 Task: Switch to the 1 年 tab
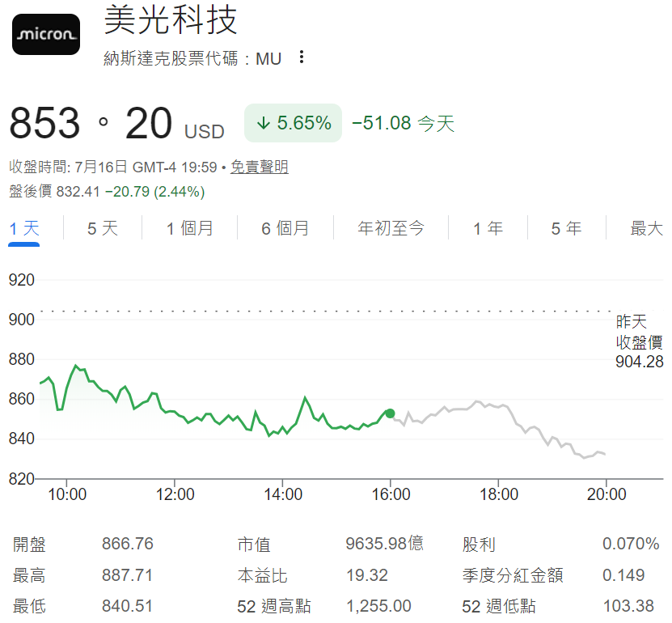click(488, 228)
